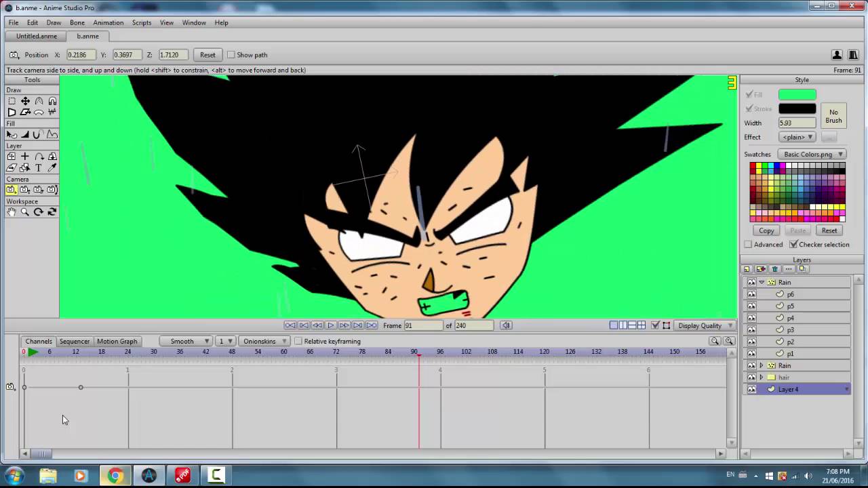This screenshot has height=488, width=868.
Task: Toggle Advanced style checkbox
Action: click(x=748, y=244)
